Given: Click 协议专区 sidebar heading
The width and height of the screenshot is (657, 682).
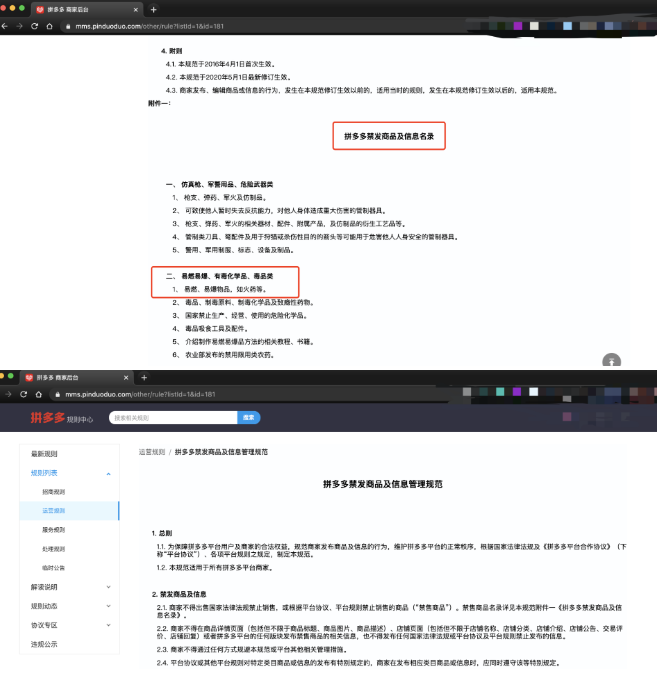Looking at the screenshot, I should (x=44, y=625).
